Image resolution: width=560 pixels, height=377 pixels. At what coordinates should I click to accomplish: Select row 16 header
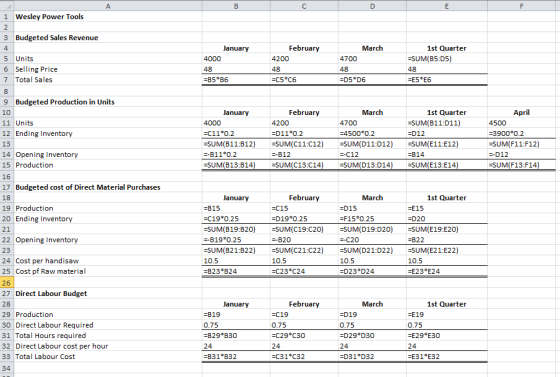7,176
